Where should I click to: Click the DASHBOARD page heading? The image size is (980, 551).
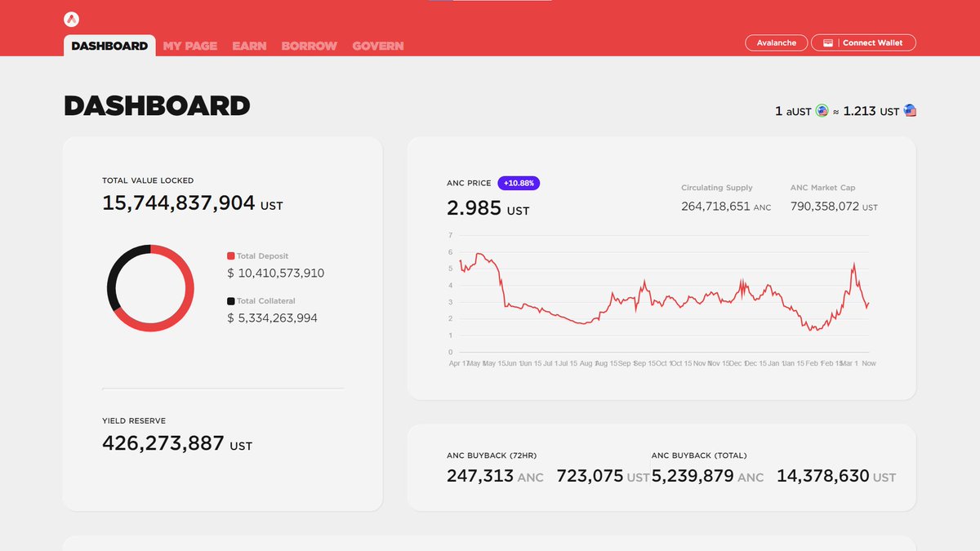point(157,106)
